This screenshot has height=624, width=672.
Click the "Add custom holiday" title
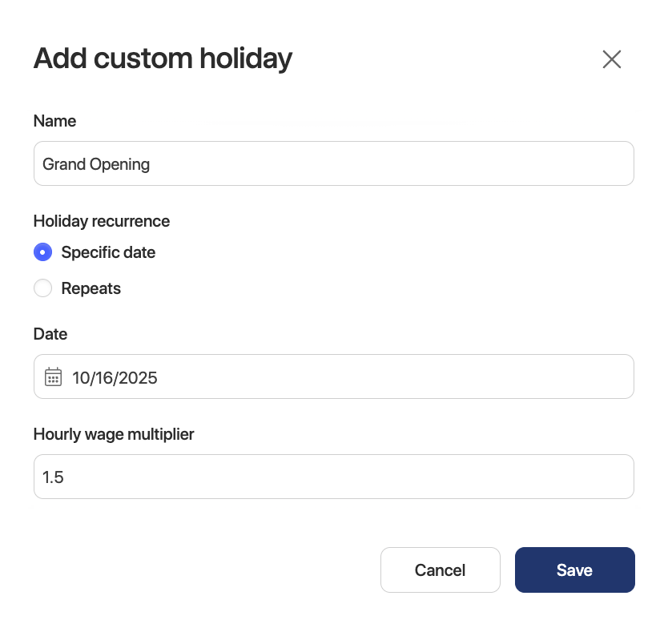coord(163,58)
